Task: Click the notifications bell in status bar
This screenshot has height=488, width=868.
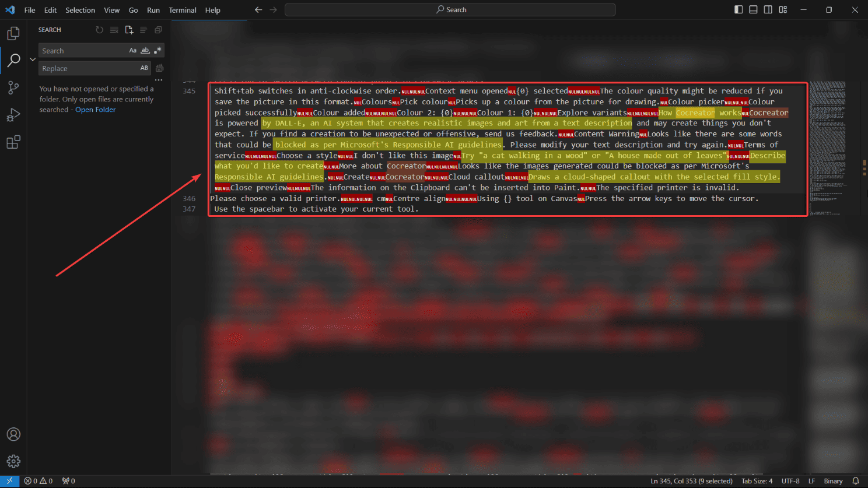Action: click(x=856, y=481)
